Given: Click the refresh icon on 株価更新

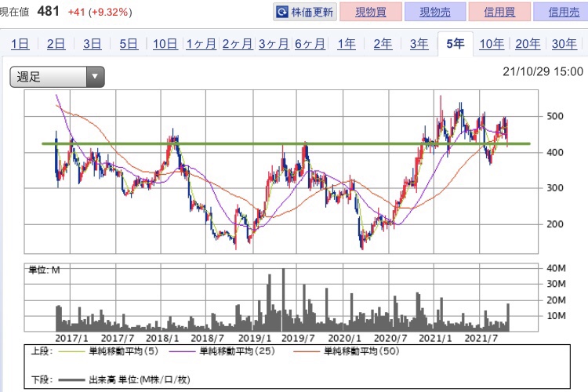Looking at the screenshot, I should [281, 13].
